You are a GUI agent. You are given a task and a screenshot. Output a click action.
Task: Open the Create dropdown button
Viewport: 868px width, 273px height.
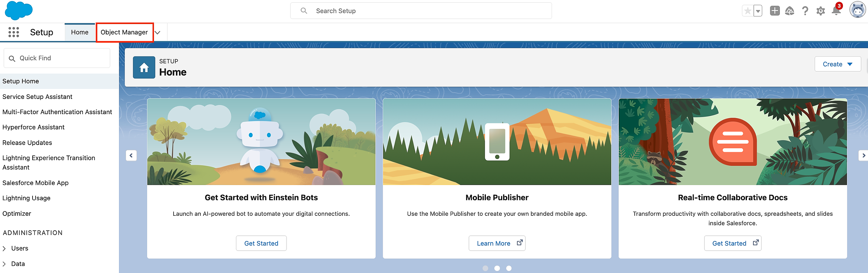pos(837,64)
